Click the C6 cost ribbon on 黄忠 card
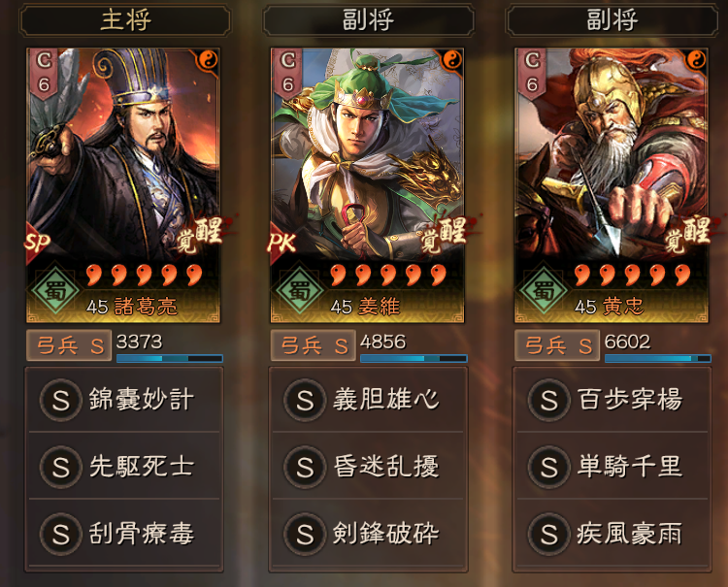Screen dimensions: 728x587 click(x=532, y=74)
